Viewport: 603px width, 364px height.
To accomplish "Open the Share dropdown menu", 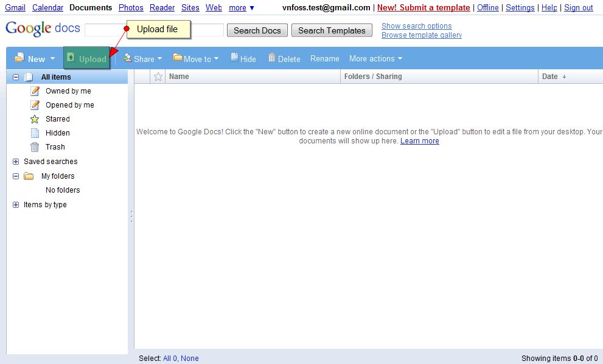I will [159, 59].
